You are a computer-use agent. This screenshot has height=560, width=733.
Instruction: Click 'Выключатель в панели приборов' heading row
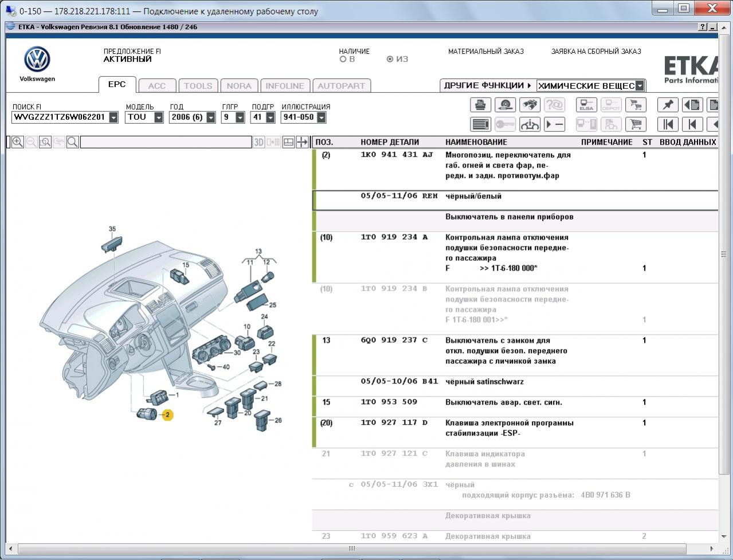point(515,221)
